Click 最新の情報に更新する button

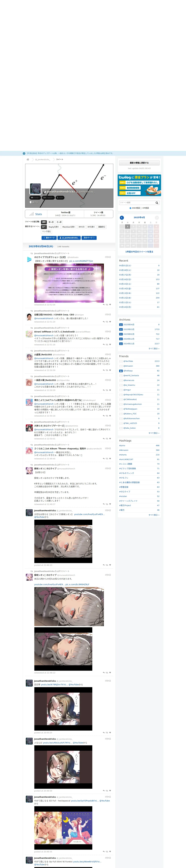139,163
